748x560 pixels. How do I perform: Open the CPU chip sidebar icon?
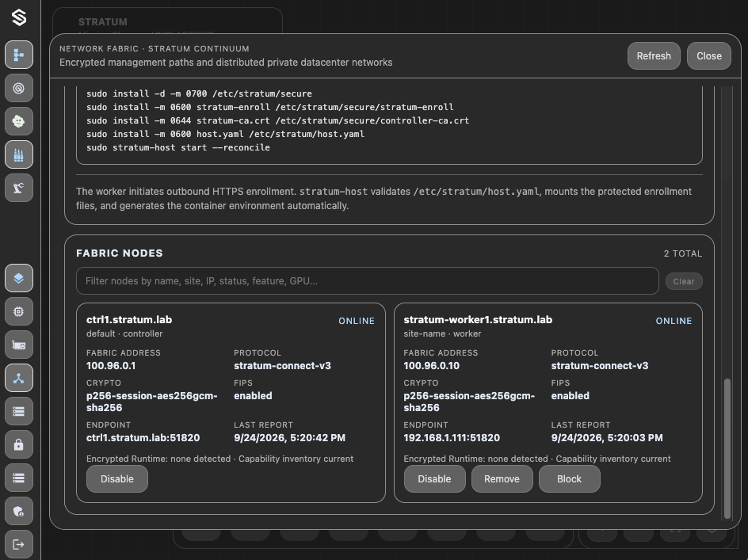tap(19, 311)
